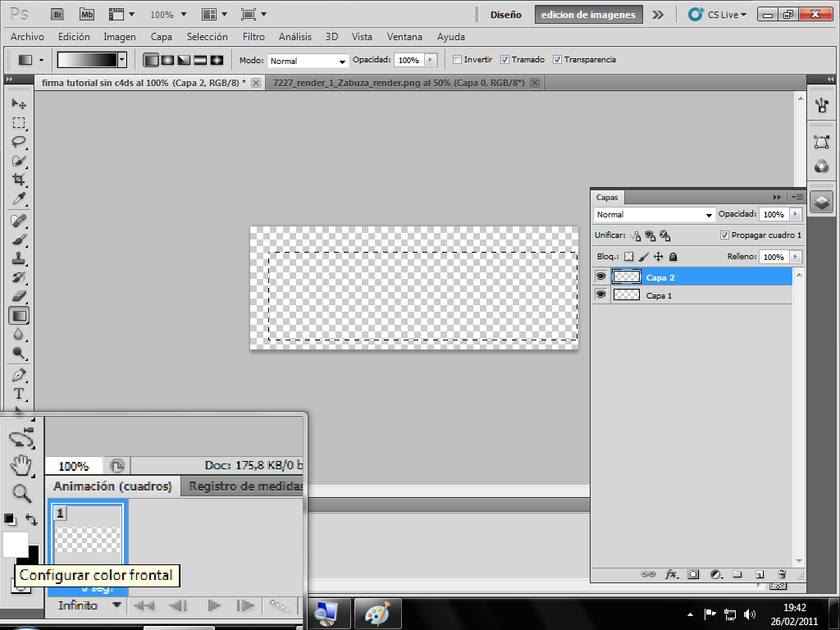Hide the Capa 1 layer
Screen dimensions: 840x630
point(601,294)
